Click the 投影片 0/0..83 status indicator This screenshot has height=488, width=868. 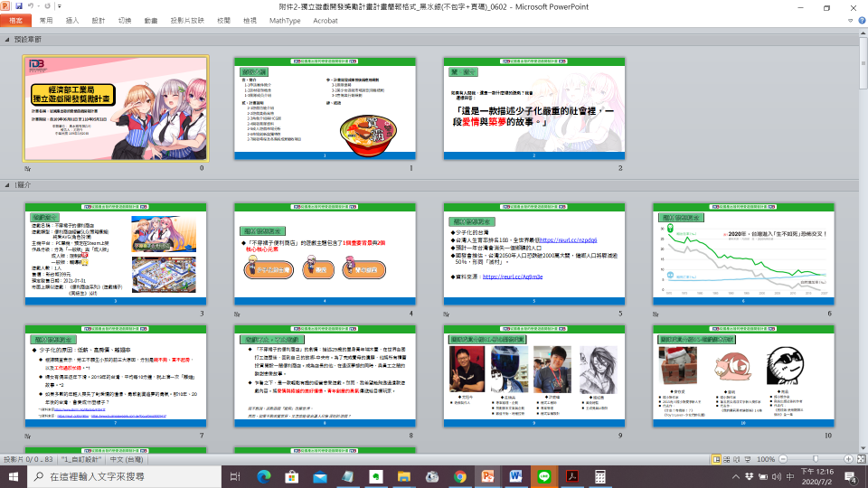click(x=28, y=459)
